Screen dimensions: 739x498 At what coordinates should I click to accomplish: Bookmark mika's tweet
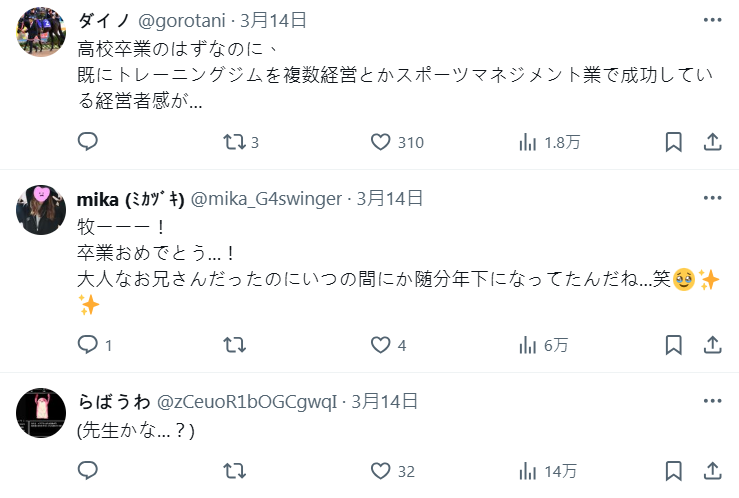point(674,345)
